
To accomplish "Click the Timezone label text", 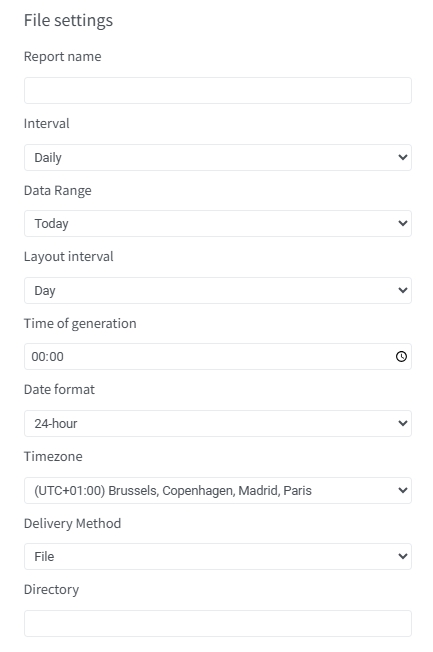I will click(53, 457).
